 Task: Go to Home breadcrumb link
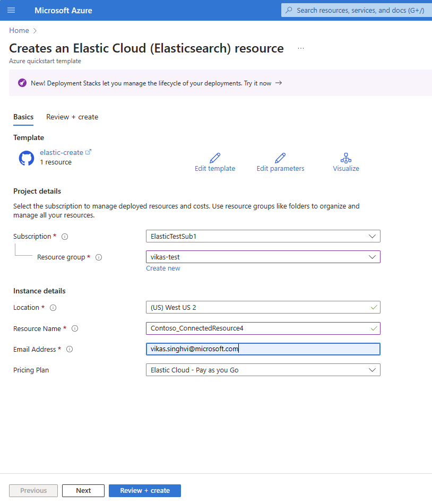tap(19, 31)
